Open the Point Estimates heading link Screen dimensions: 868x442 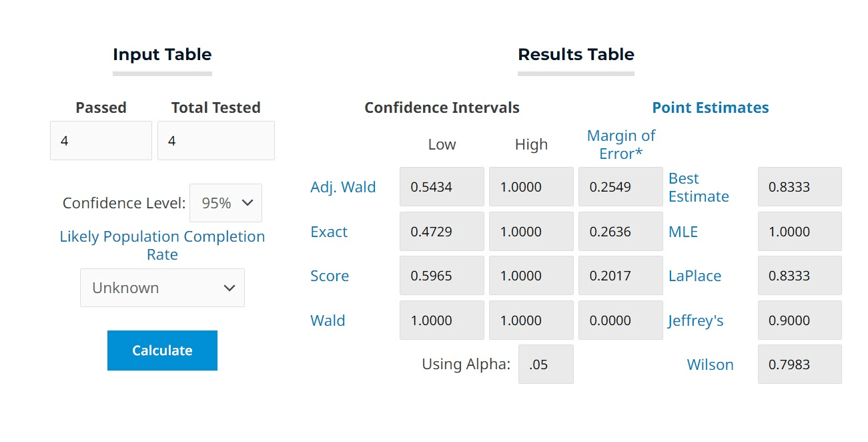pyautogui.click(x=711, y=107)
